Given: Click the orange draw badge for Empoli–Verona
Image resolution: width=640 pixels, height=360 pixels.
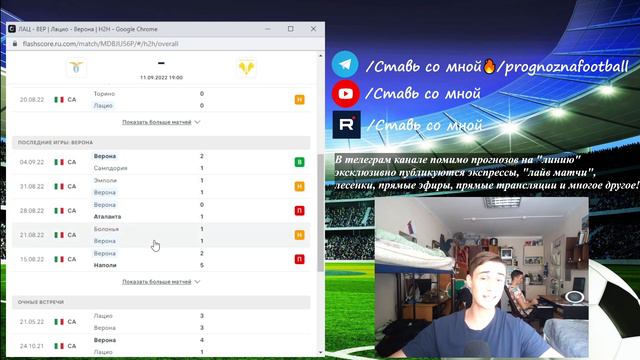Looking at the screenshot, I should point(300,187).
